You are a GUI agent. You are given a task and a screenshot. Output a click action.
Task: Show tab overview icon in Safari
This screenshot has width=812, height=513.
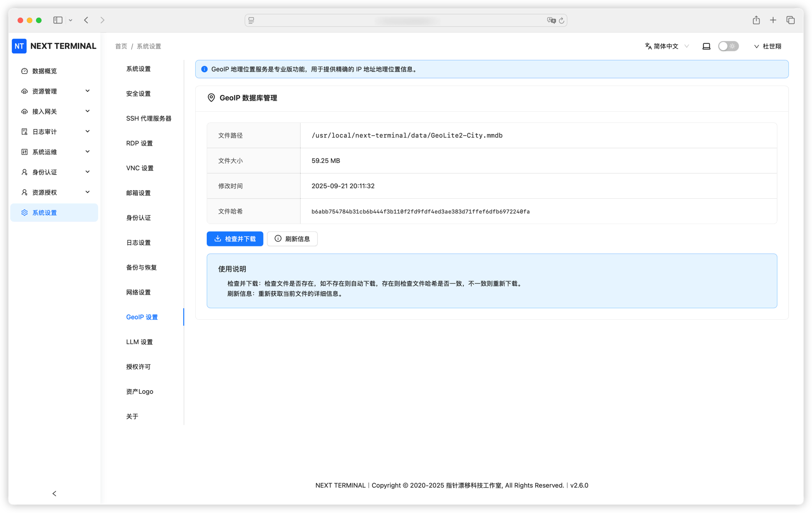(x=790, y=20)
